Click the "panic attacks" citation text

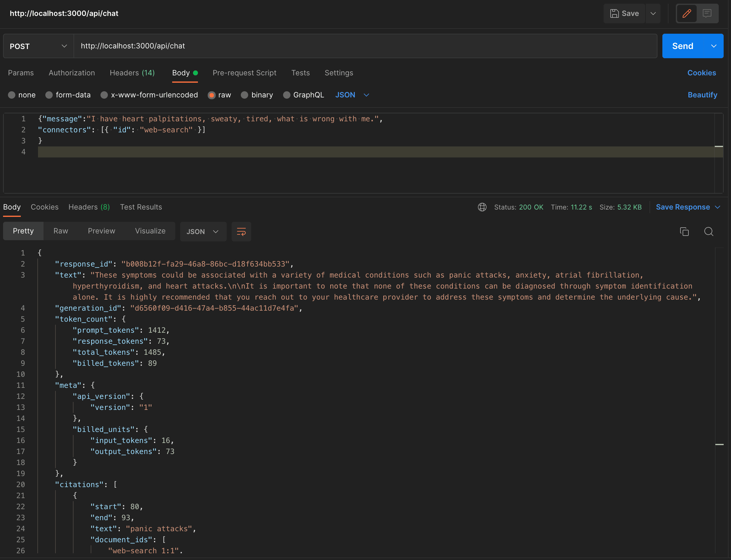[x=159, y=529]
